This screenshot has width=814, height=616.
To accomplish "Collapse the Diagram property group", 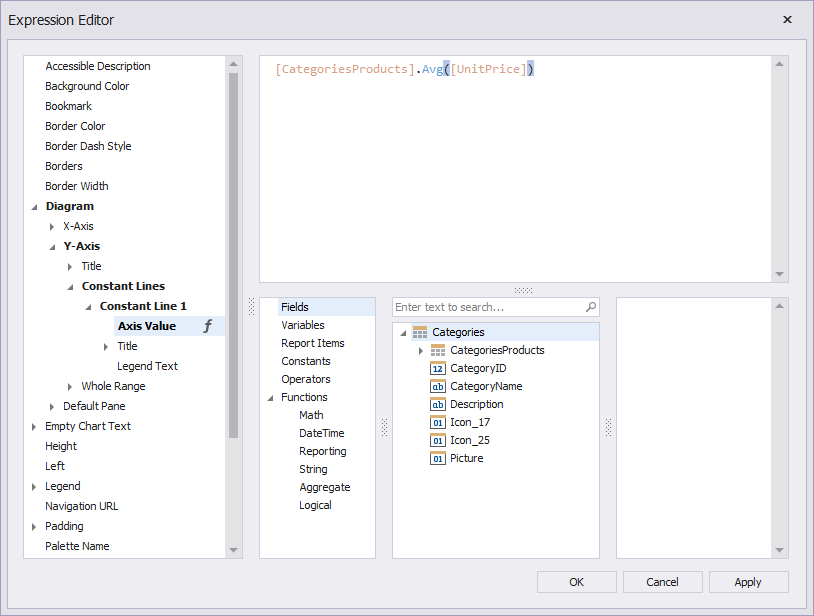I will tap(35, 207).
